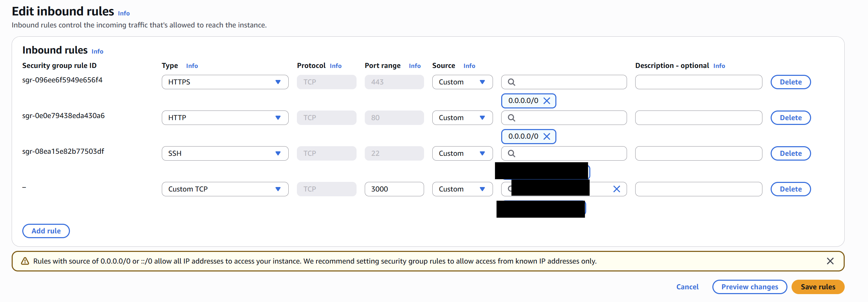
Task: Click rule ID sgr-0e0e79438eda430a6
Action: pyautogui.click(x=63, y=116)
